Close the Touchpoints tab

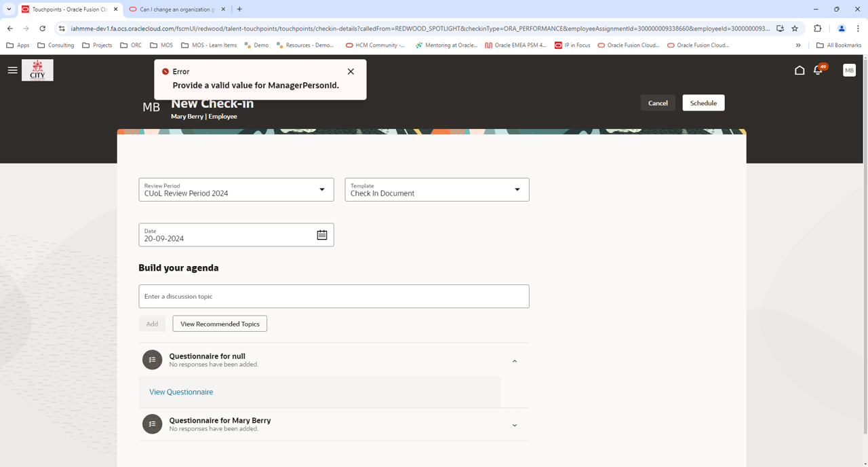[x=116, y=10]
